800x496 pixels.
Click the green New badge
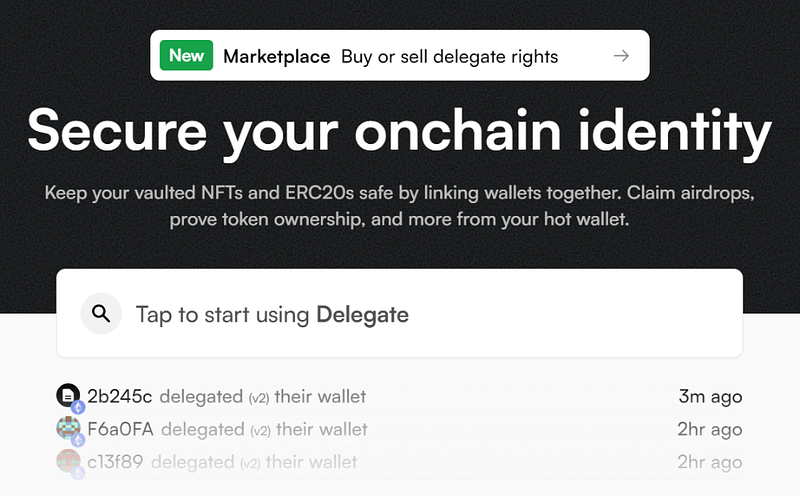(x=186, y=55)
